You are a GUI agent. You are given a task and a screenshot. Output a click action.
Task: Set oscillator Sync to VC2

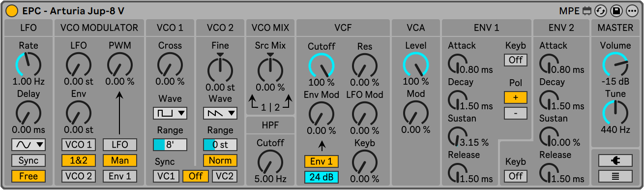(225, 176)
